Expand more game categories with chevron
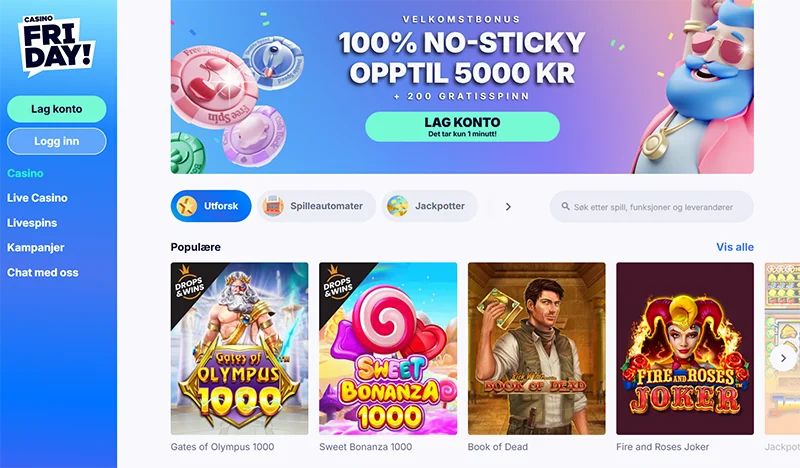The height and width of the screenshot is (468, 800). coord(508,207)
